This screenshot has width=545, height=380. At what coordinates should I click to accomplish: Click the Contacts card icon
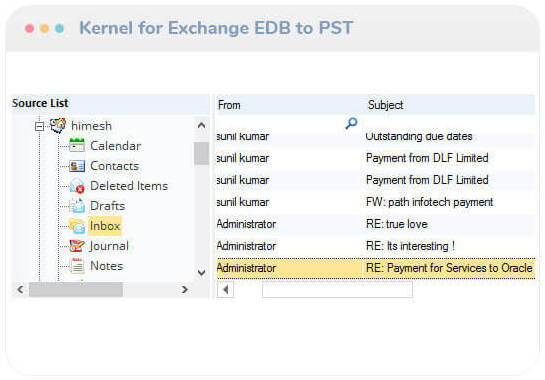[77, 166]
